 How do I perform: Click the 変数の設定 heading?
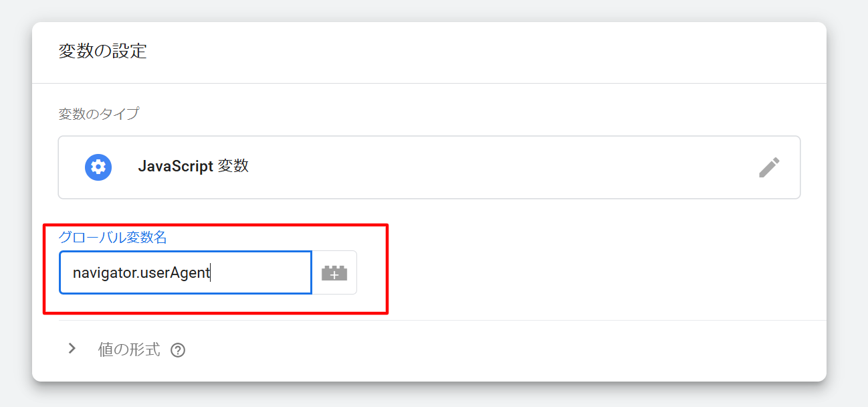click(x=102, y=52)
